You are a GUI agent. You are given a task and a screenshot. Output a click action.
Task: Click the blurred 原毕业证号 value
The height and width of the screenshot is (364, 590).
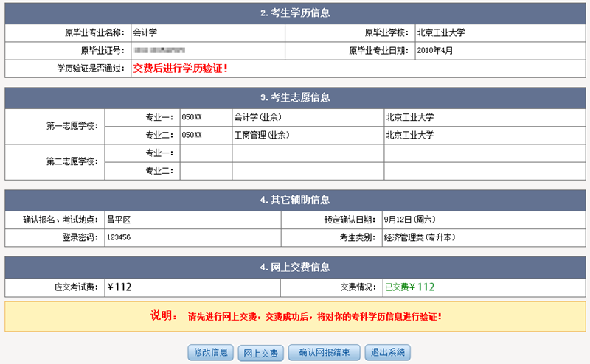click(x=159, y=51)
